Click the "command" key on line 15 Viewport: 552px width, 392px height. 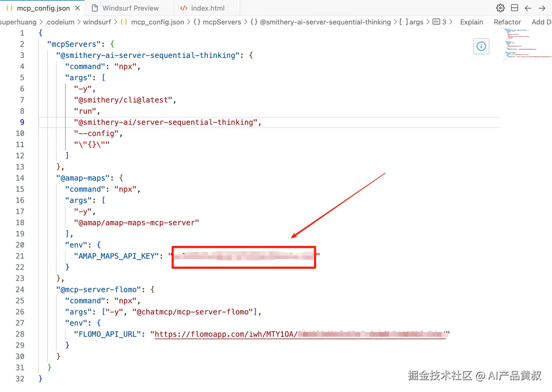pyautogui.click(x=85, y=189)
